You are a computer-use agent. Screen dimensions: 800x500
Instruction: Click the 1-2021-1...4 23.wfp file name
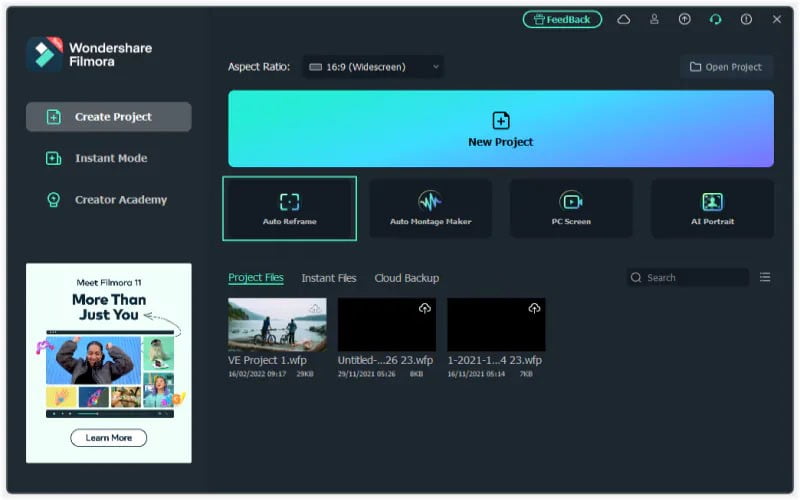coord(494,360)
